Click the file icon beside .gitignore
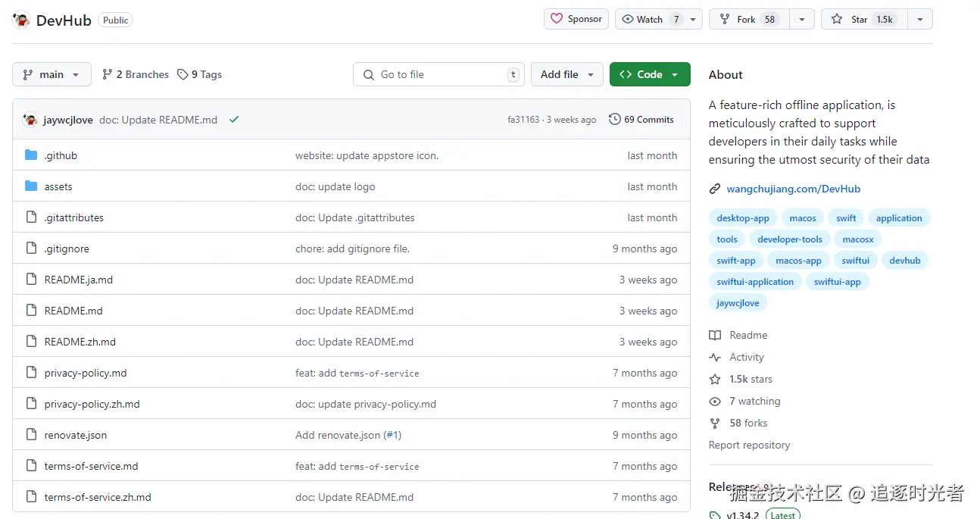This screenshot has height=519, width=980. (x=31, y=249)
